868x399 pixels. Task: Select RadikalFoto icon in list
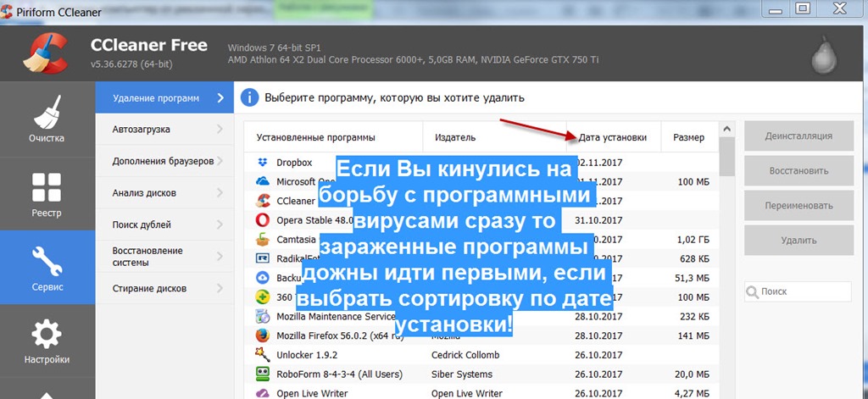(263, 258)
